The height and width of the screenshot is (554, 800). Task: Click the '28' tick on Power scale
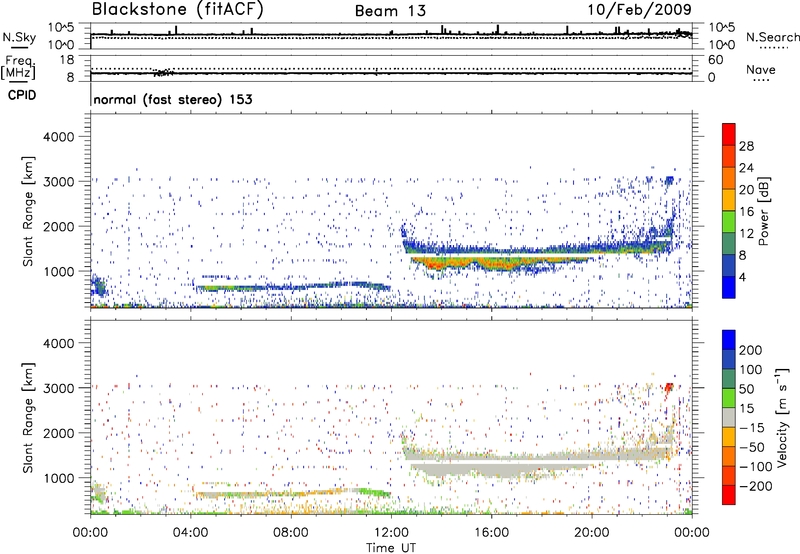click(x=746, y=146)
